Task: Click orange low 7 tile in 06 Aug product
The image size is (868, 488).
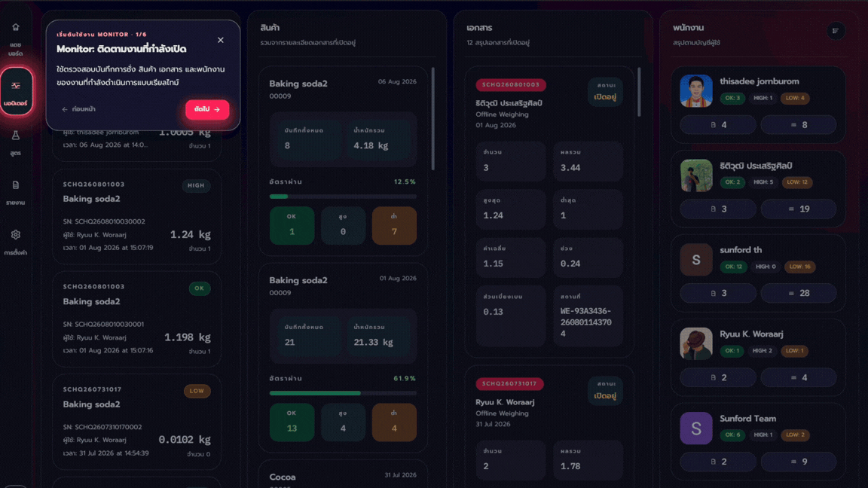Action: [x=394, y=225]
